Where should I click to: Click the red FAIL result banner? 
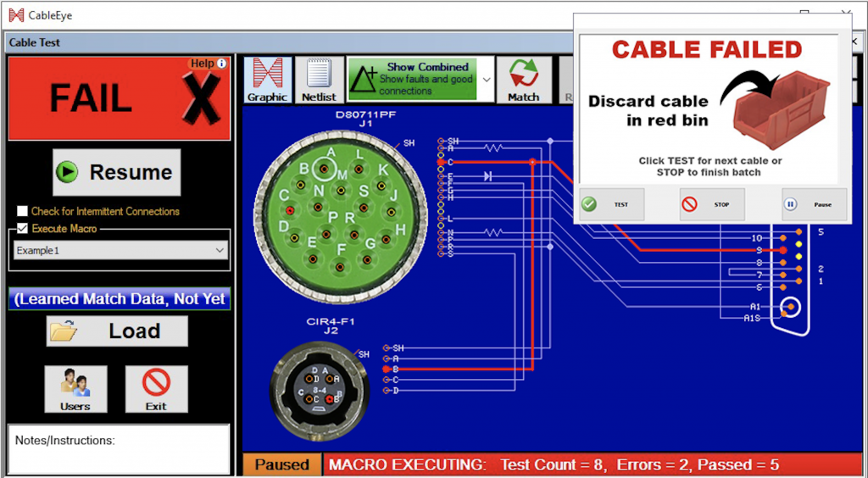[119, 98]
